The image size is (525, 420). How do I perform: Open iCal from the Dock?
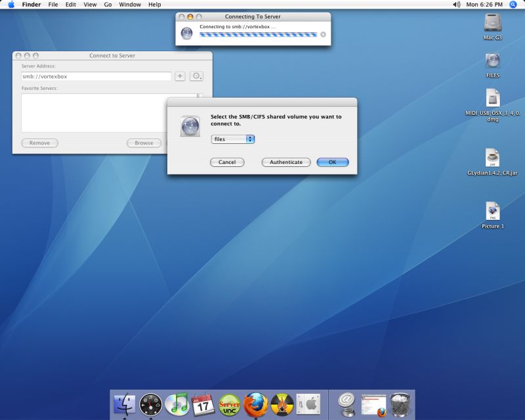(203, 405)
